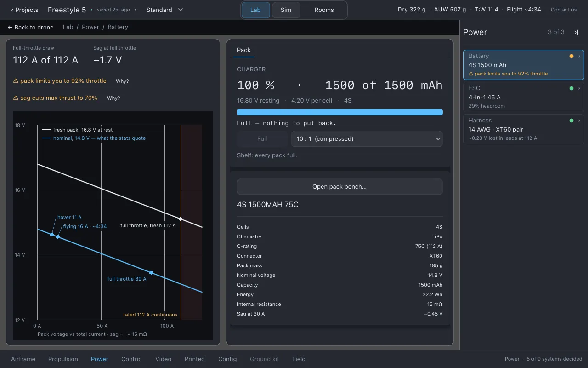Image resolution: width=588 pixels, height=368 pixels.
Task: Click the Internal resistance 15 mΩ row
Action: (x=339, y=304)
